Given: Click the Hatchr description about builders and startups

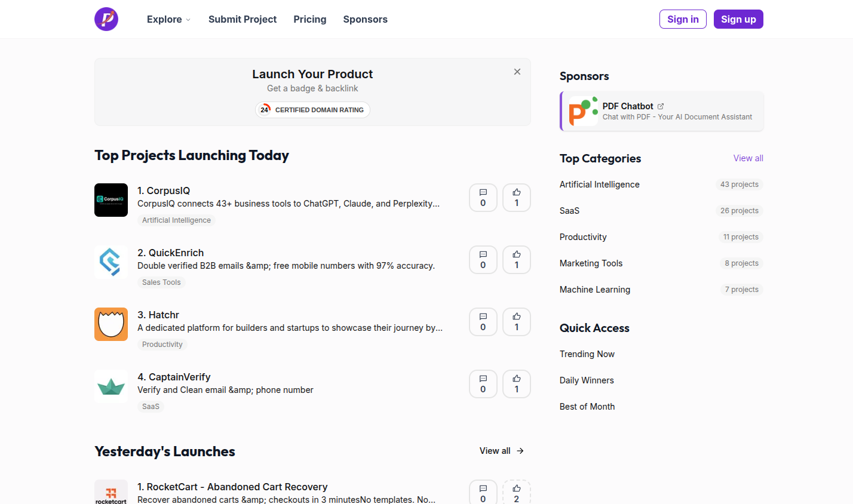Looking at the screenshot, I should [290, 328].
